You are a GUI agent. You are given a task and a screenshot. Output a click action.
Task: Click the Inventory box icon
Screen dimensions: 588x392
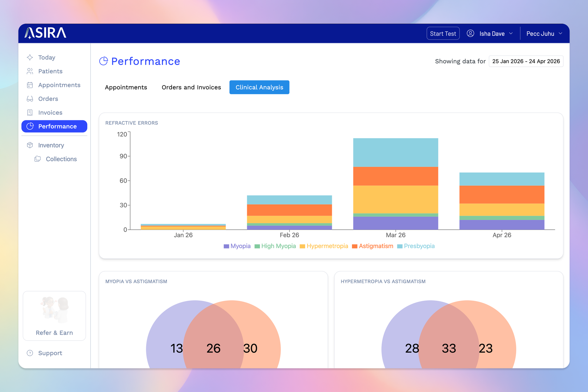[30, 145]
